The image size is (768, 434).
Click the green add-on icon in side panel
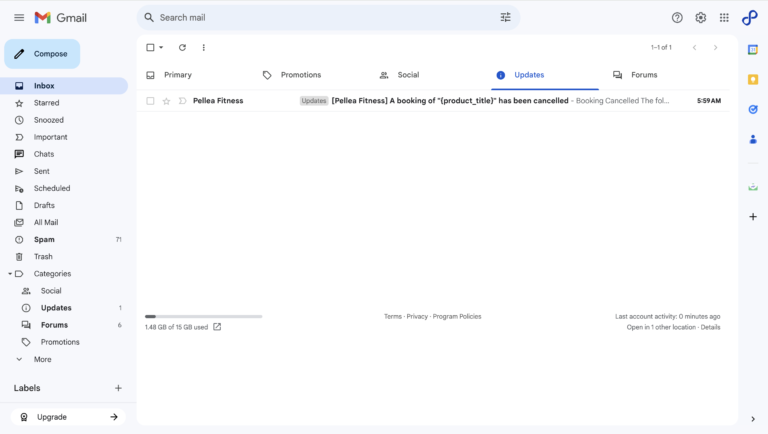[753, 187]
